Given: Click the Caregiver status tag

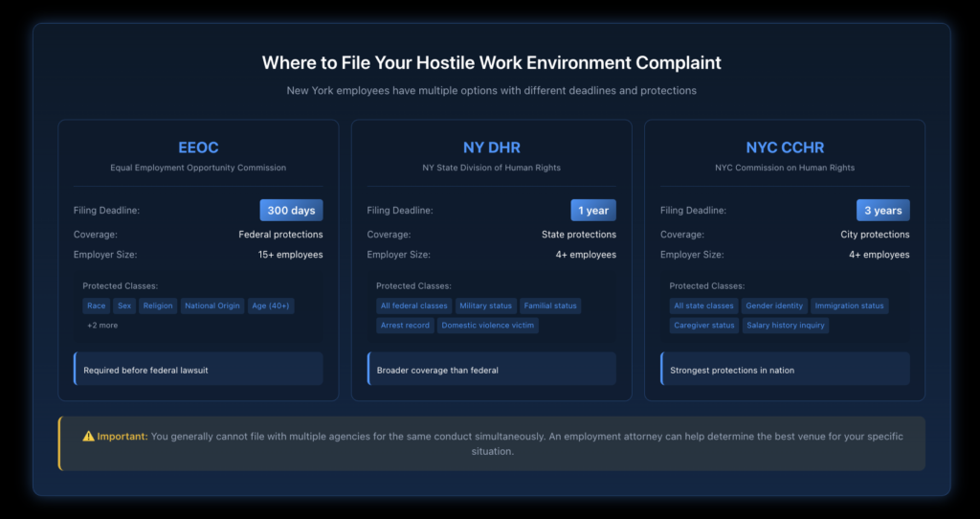Looking at the screenshot, I should [704, 326].
